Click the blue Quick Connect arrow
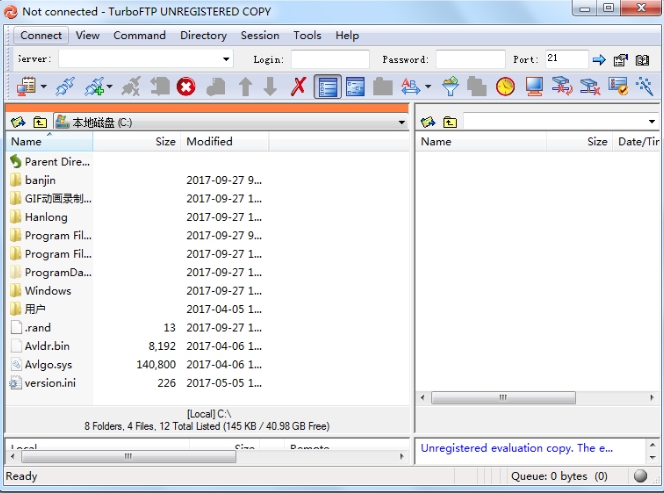 pyautogui.click(x=599, y=60)
